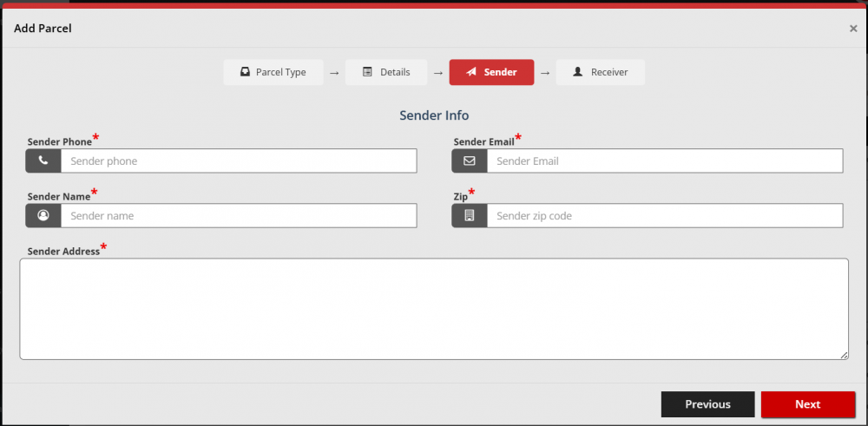Click into the Sender name field
The image size is (868, 426).
tap(239, 216)
